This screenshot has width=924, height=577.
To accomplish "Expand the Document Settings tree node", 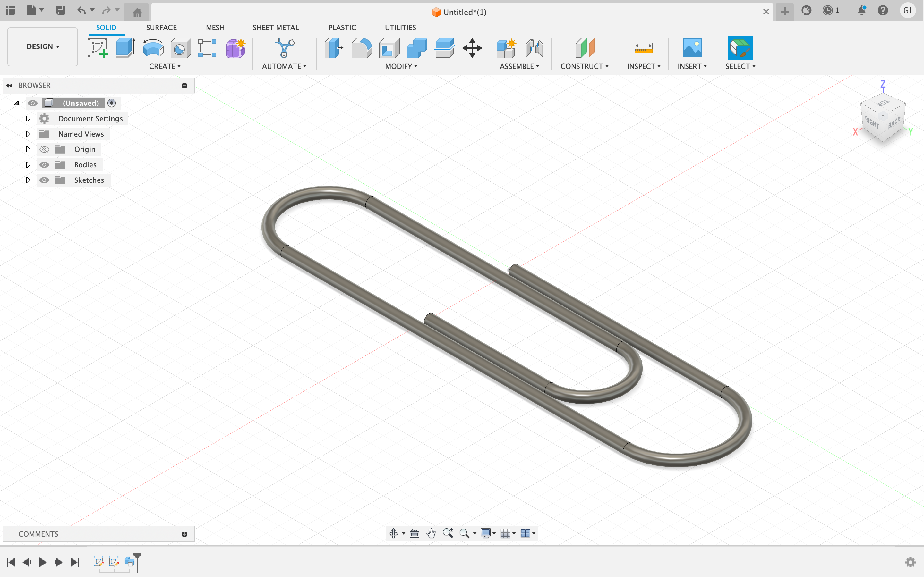I will 28,119.
